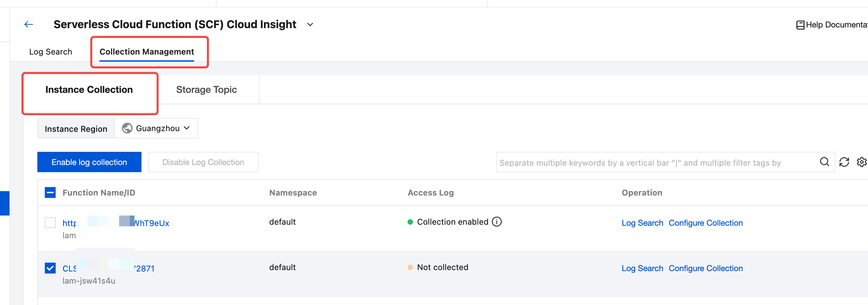Refresh the function list
This screenshot has height=305, width=868.
tap(844, 162)
